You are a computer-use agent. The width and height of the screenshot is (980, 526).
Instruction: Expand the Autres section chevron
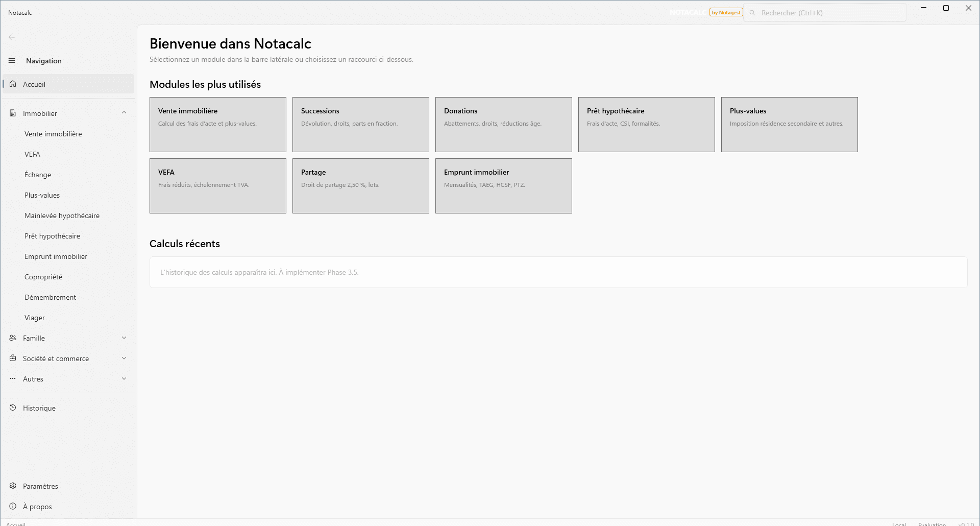click(124, 378)
